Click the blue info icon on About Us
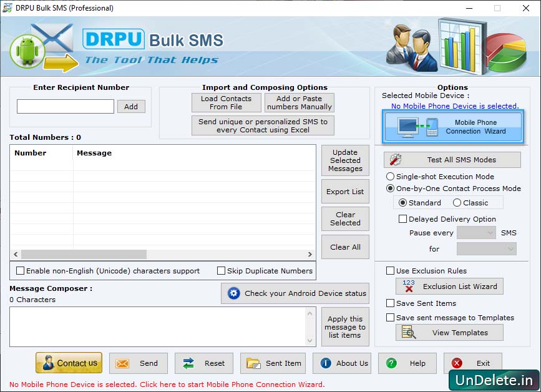The height and width of the screenshot is (392, 541). pos(326,363)
